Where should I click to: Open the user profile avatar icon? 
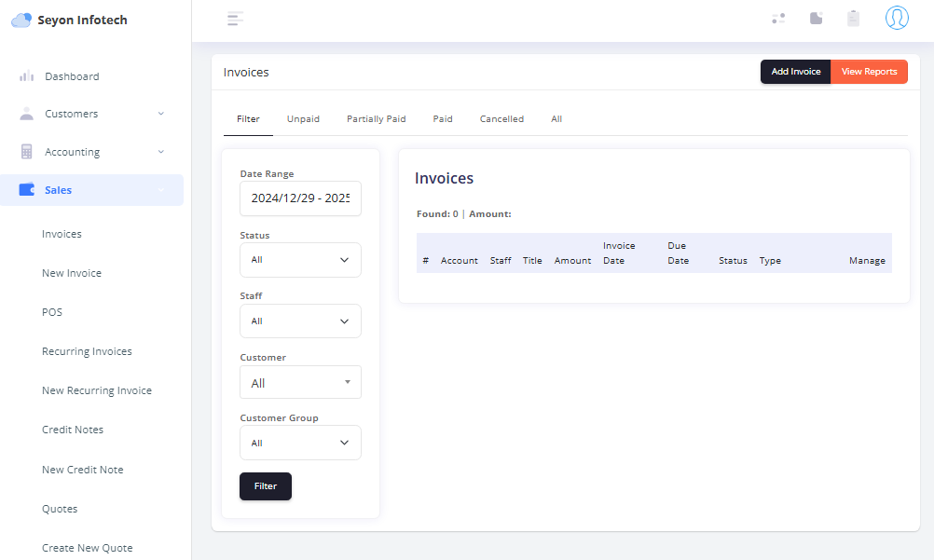coord(897,18)
